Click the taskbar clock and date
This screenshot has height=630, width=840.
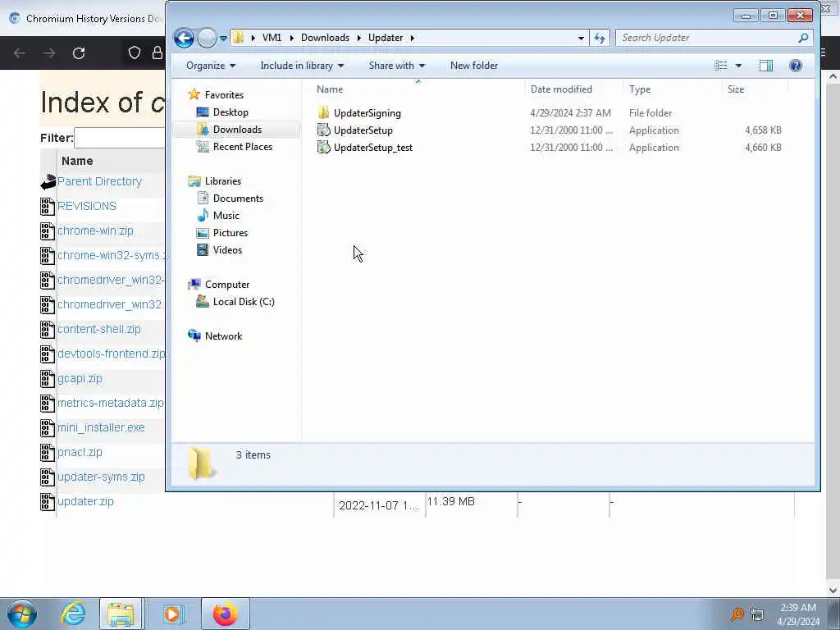798,614
